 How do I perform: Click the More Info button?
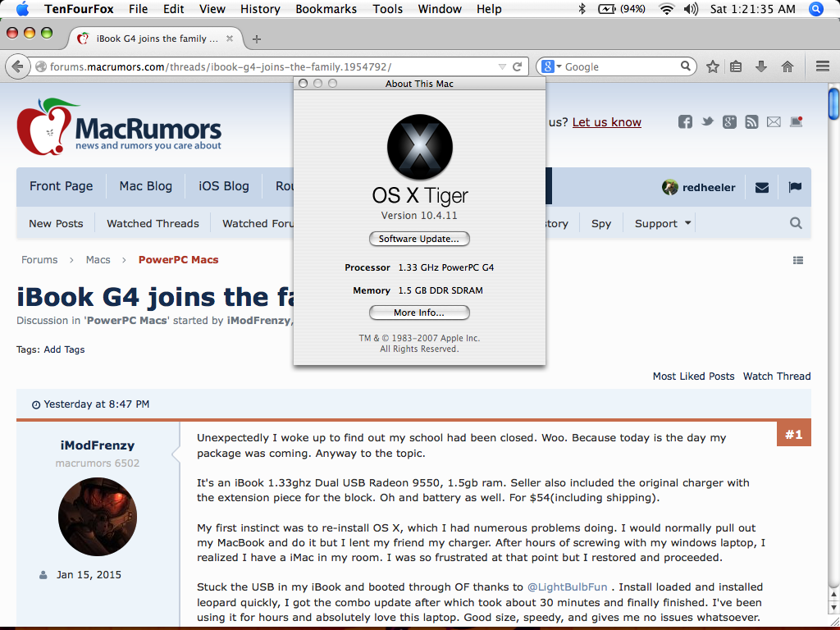point(419,313)
